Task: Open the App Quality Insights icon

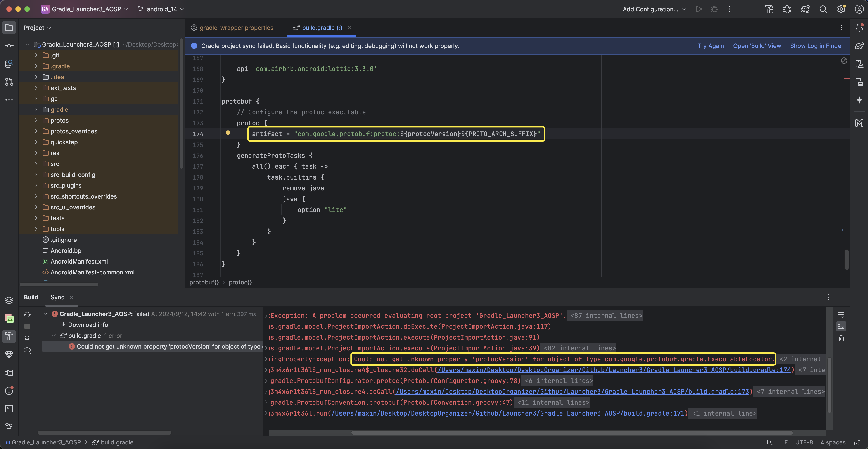Action: click(9, 354)
